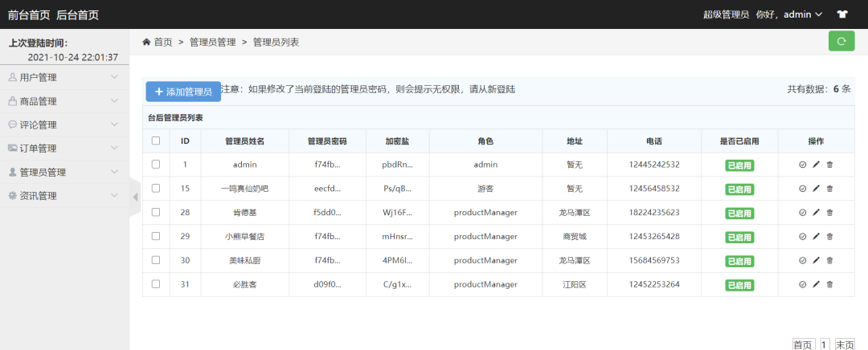This screenshot has height=350, width=868.
Task: Expand the 用户管理 chevron in sidebar
Action: [115, 77]
